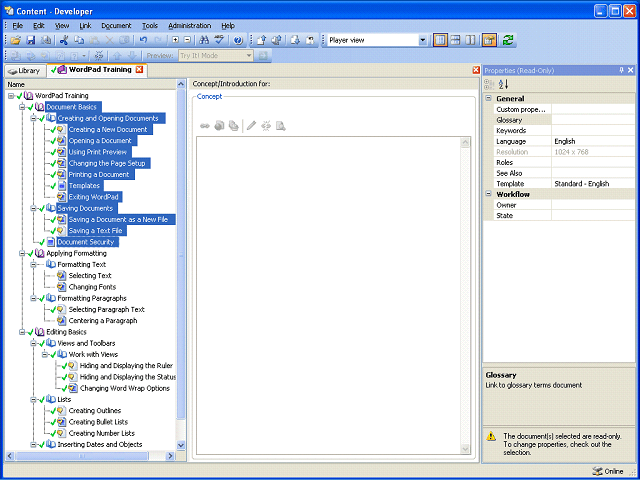Open the Tools menu
The width and height of the screenshot is (640, 480).
[149, 25]
